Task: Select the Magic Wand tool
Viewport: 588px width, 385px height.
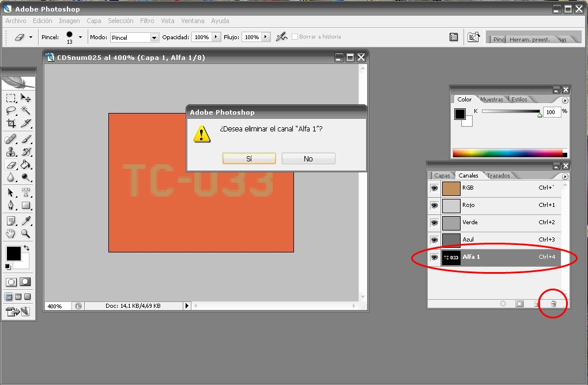Action: click(x=25, y=111)
